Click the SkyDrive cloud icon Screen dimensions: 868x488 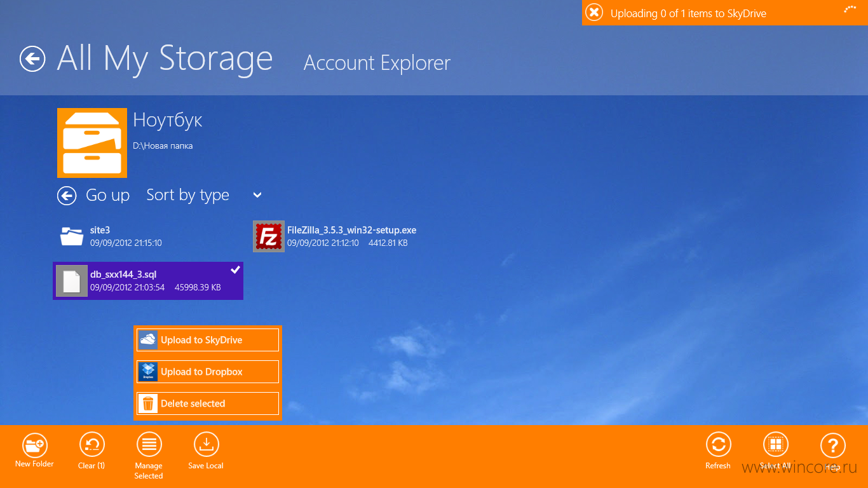pos(148,340)
